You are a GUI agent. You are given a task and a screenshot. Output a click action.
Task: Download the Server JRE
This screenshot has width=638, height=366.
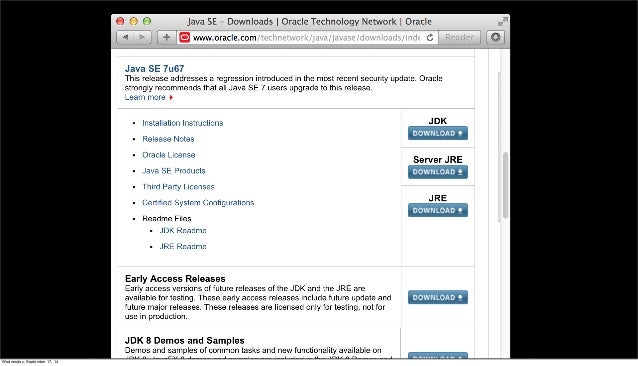[438, 172]
